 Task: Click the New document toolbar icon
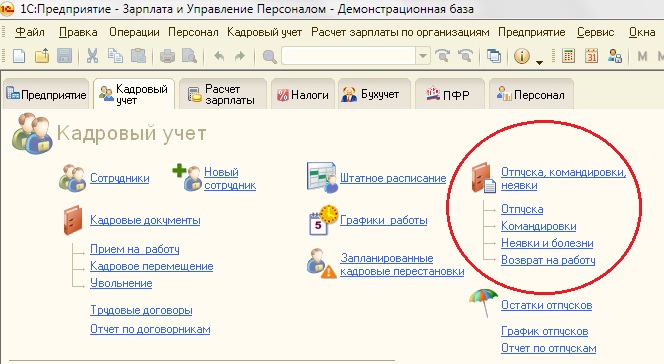click(19, 56)
